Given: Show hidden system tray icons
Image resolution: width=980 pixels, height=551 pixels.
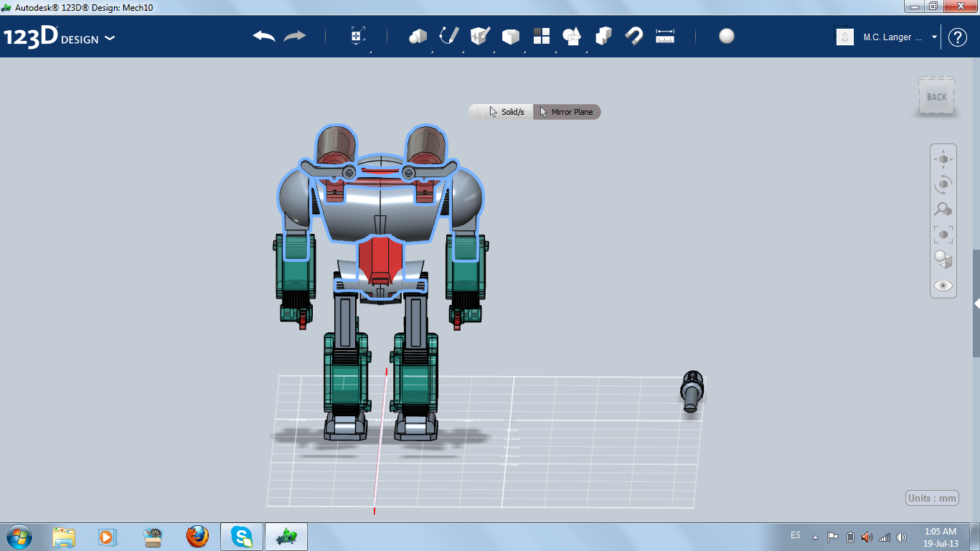Looking at the screenshot, I should (815, 537).
